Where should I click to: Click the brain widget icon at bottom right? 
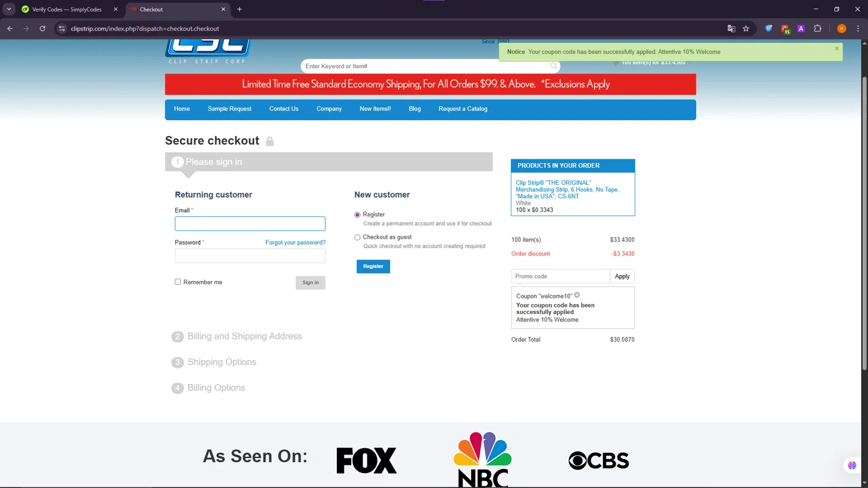pos(852,465)
